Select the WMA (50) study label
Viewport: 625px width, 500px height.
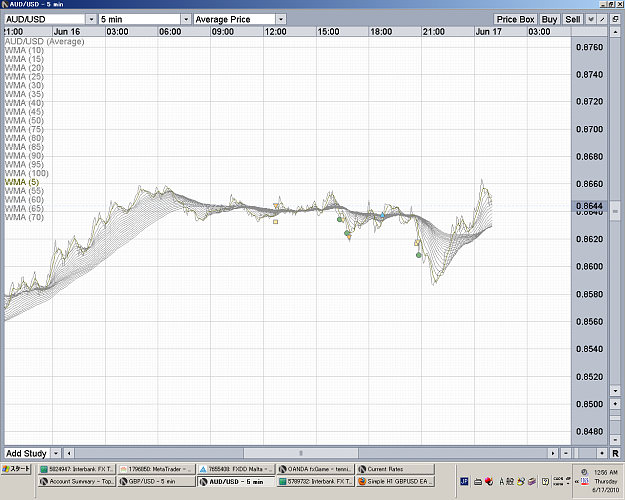[x=24, y=120]
